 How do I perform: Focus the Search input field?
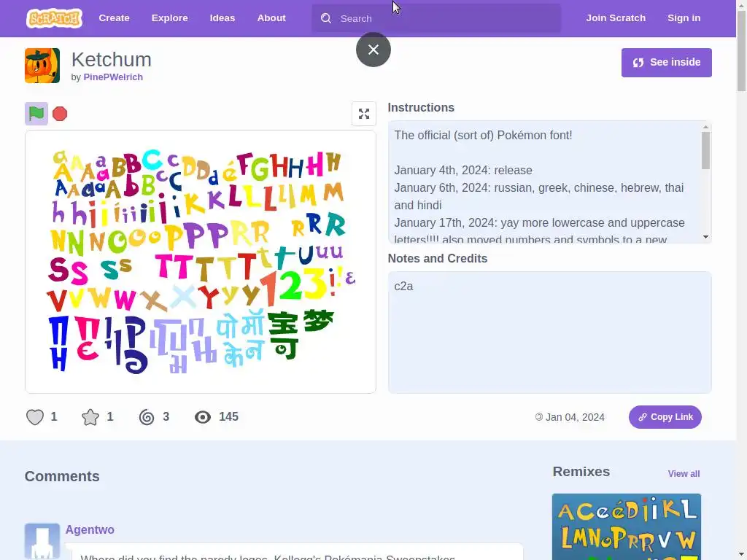(436, 18)
